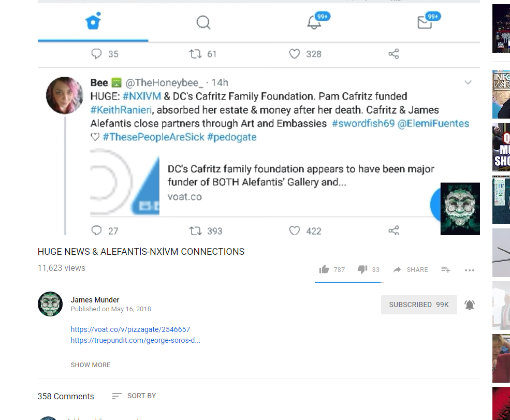Image resolution: width=510 pixels, height=420 pixels.
Task: Click the add to playlist icon
Action: click(x=445, y=269)
